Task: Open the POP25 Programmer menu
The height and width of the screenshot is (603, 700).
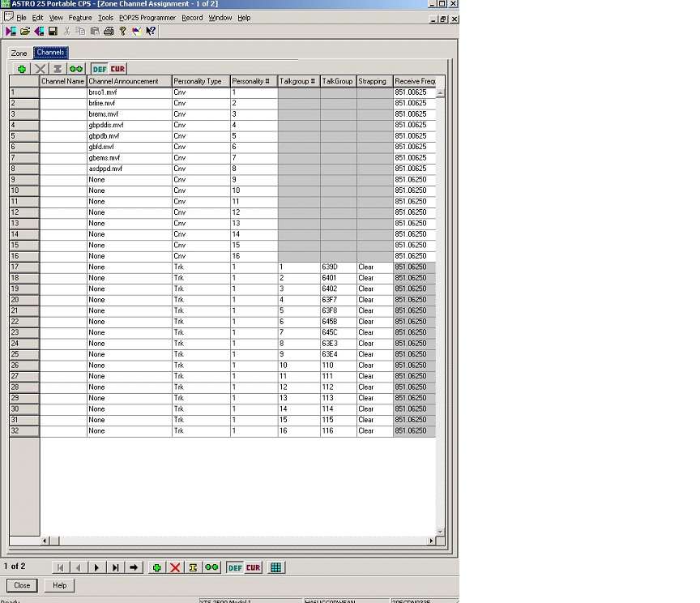Action: [147, 18]
